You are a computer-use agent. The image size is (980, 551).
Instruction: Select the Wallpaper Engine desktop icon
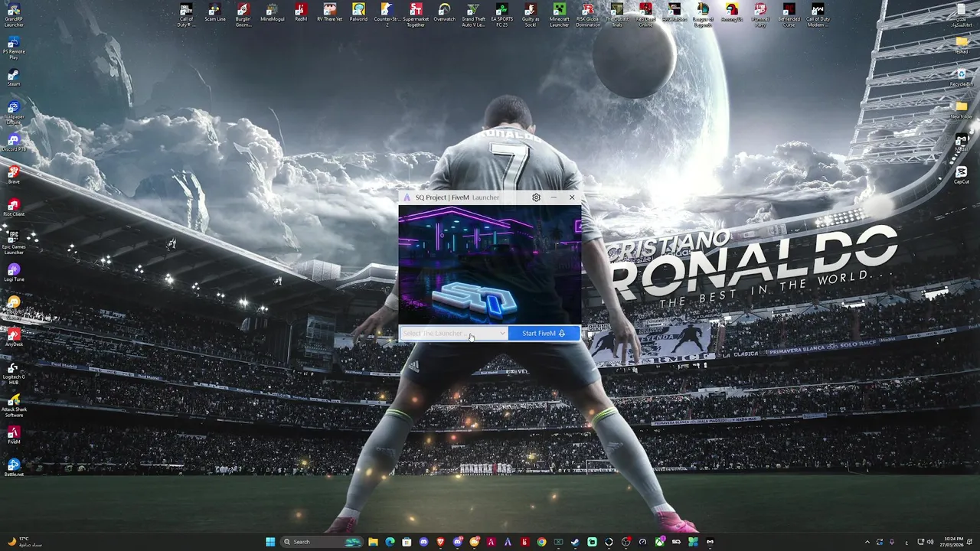(x=14, y=112)
